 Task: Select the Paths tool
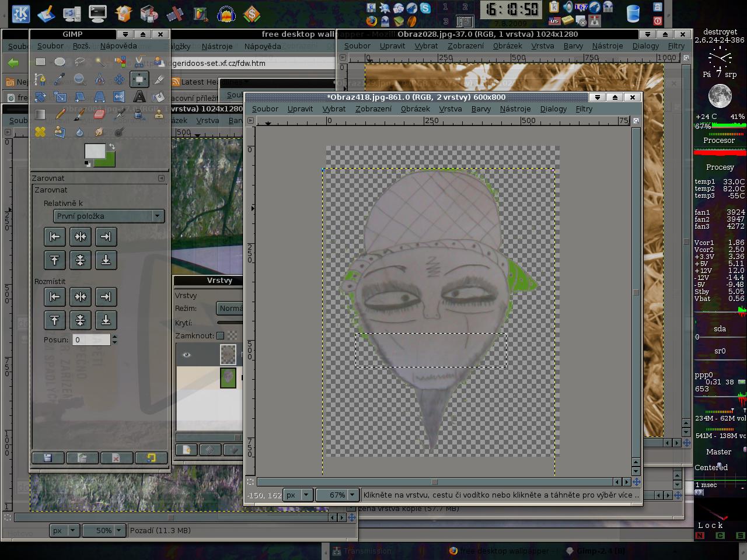coord(40,79)
